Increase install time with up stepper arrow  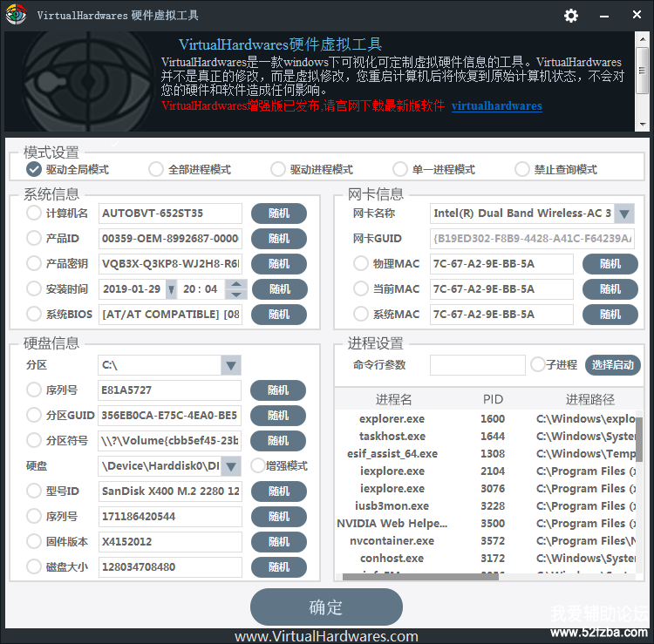pyautogui.click(x=236, y=284)
